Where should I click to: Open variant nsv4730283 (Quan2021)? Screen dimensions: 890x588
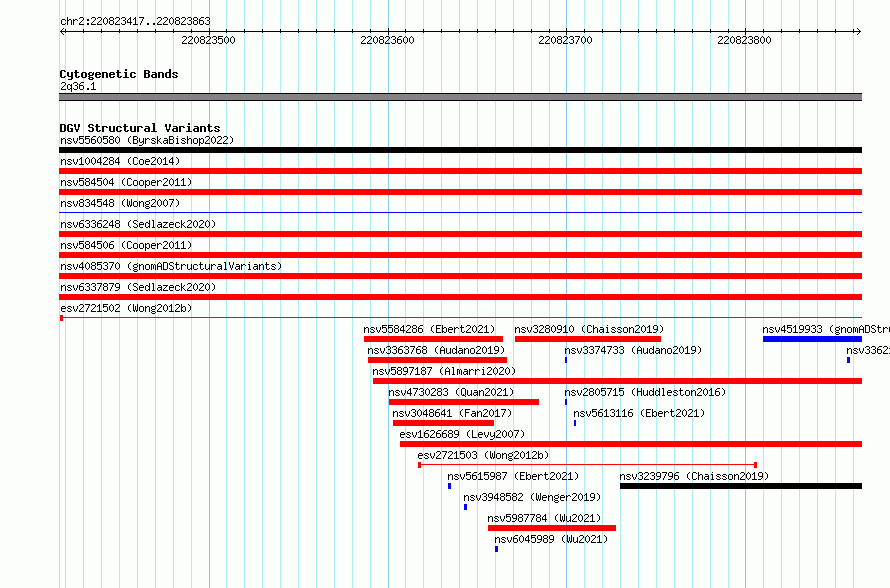(451, 392)
